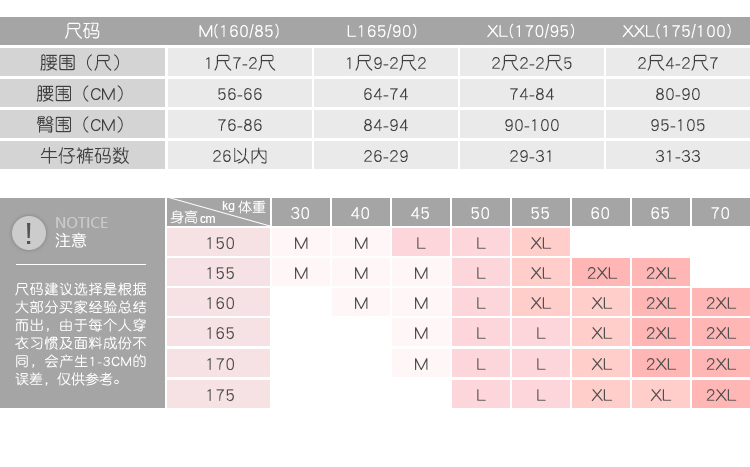This screenshot has height=467, width=750.
Task: Click the L165/90 size header
Action: (386, 32)
